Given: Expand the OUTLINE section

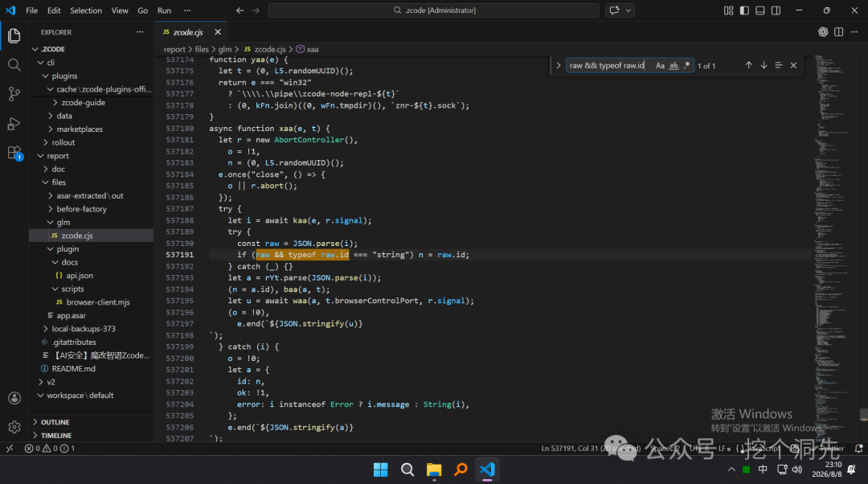Looking at the screenshot, I should click(92, 422).
